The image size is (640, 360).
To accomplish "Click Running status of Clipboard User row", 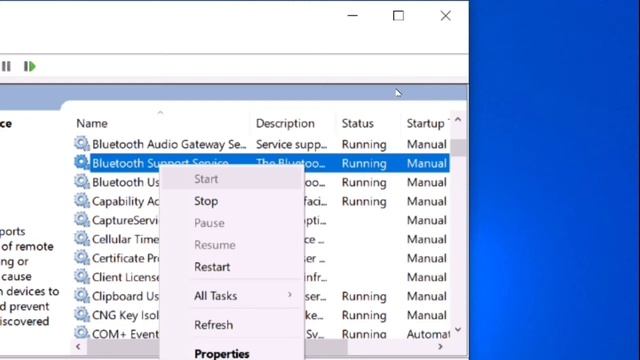I will 364,296.
